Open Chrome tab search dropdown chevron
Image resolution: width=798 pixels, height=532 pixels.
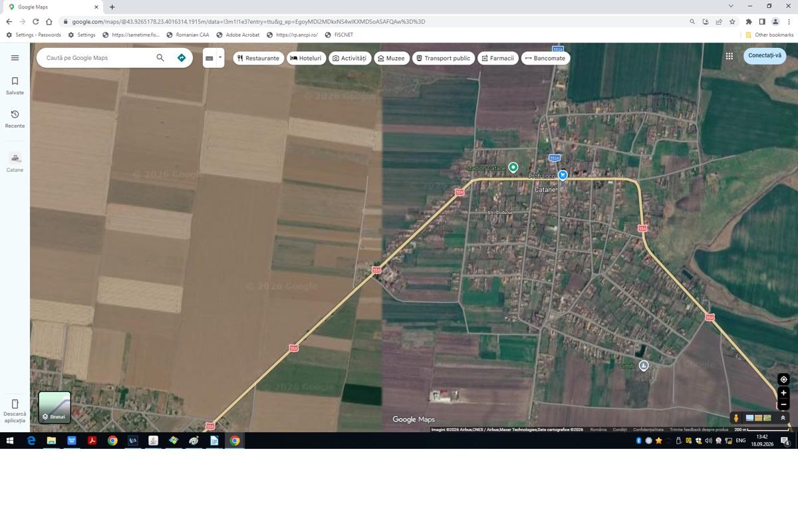coord(731,6)
